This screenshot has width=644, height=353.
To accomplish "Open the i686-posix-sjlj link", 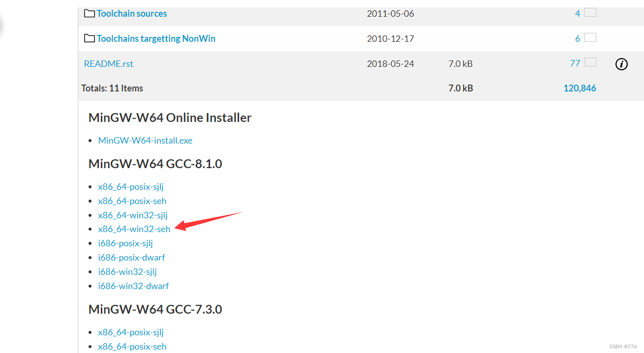I will (x=125, y=243).
